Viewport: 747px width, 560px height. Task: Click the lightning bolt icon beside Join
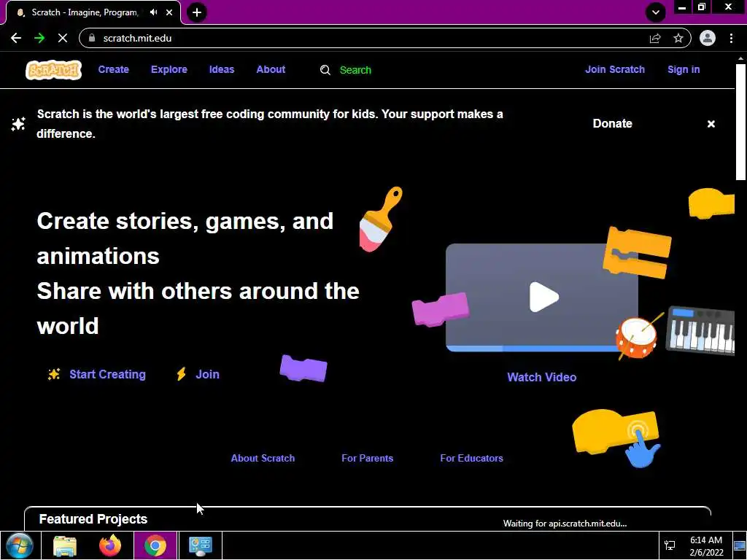181,374
